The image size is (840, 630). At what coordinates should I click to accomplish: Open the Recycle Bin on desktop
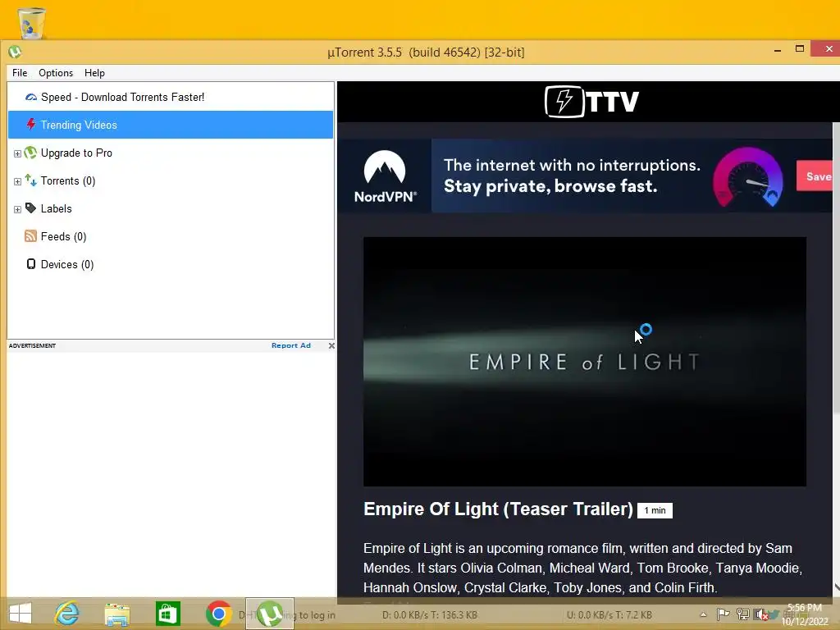(x=32, y=22)
